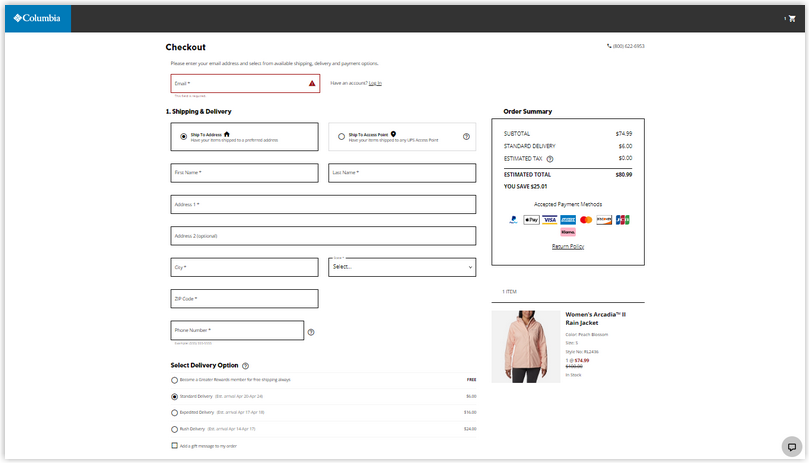Viewport: 810px width, 464px height.
Task: Focus the City field
Action: click(x=244, y=267)
